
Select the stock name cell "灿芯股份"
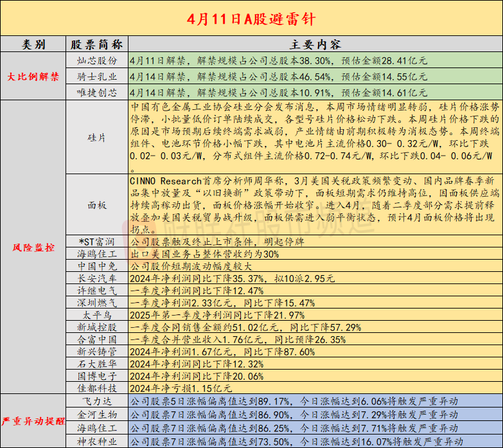point(96,60)
